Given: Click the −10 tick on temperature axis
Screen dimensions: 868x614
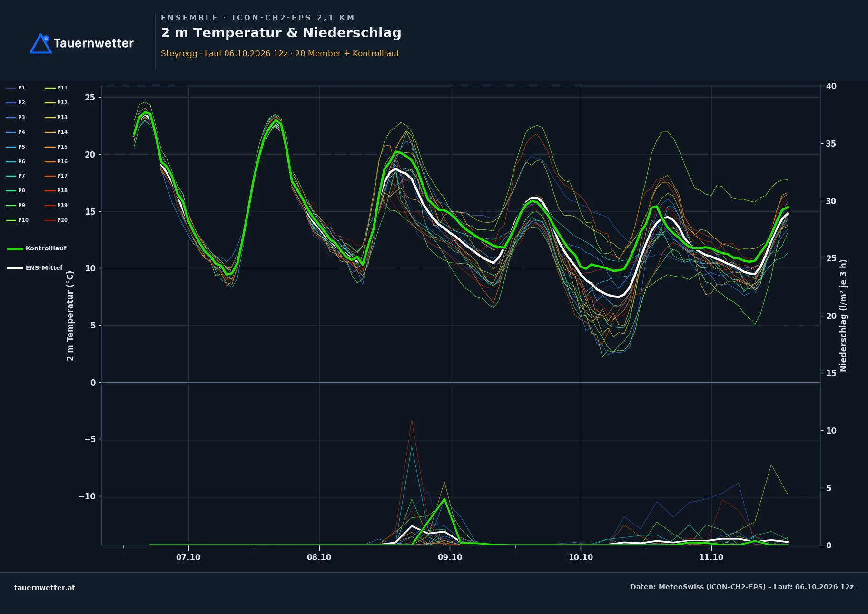Looking at the screenshot, I should click(87, 496).
